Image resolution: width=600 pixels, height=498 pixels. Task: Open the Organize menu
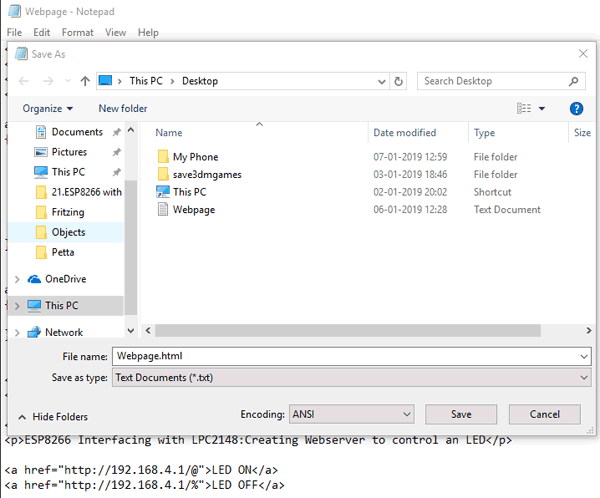[x=48, y=109]
